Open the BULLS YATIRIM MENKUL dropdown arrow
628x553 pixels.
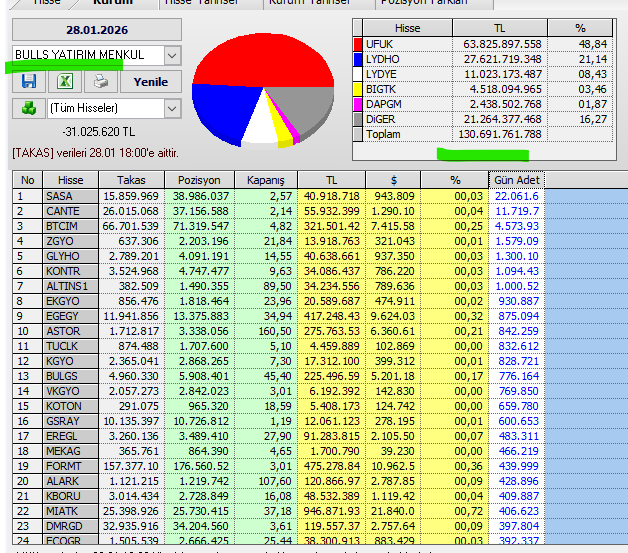tap(172, 55)
